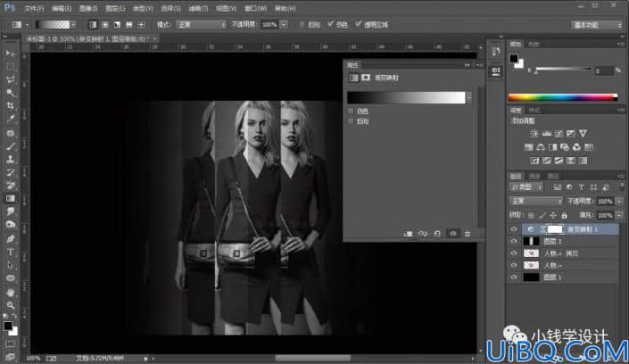This screenshot has width=629, height=364.
Task: Click delete adjustment trash icon in Properties
Action: tap(468, 234)
